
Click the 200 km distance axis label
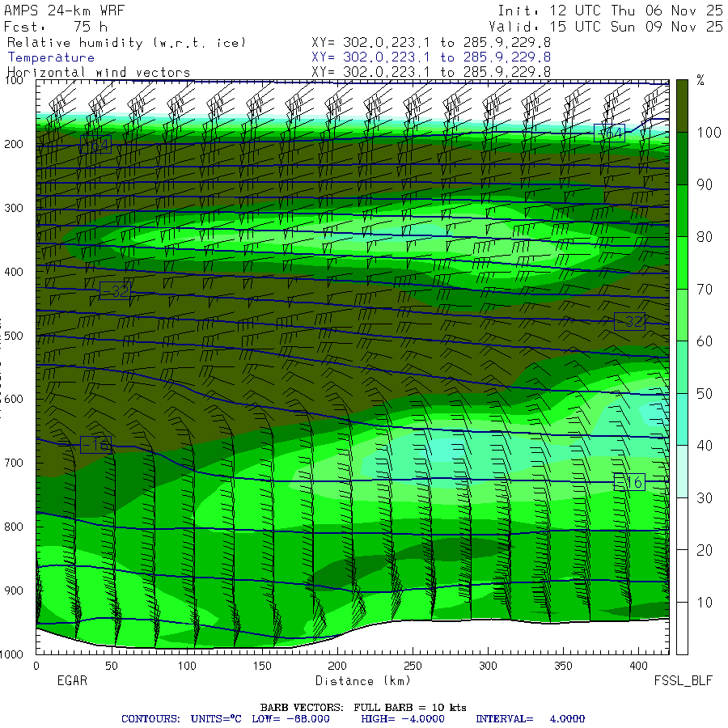coord(337,666)
